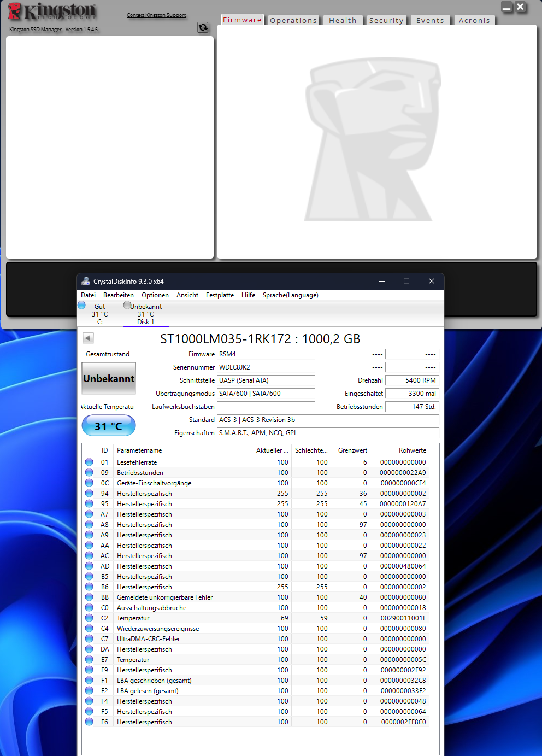Select the Wiederzuweisungsereignisse row

[256, 629]
